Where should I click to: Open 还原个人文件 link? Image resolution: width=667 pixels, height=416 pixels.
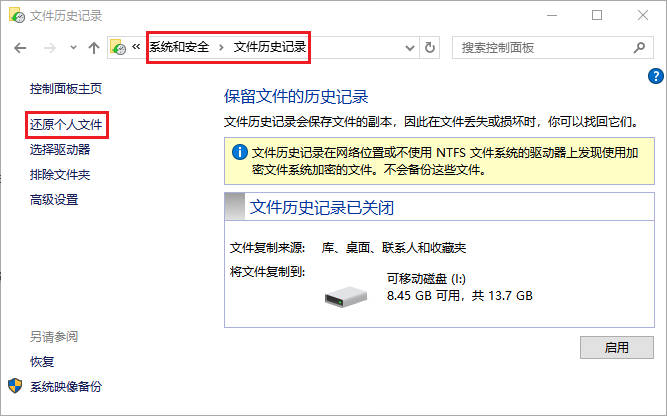(x=66, y=125)
